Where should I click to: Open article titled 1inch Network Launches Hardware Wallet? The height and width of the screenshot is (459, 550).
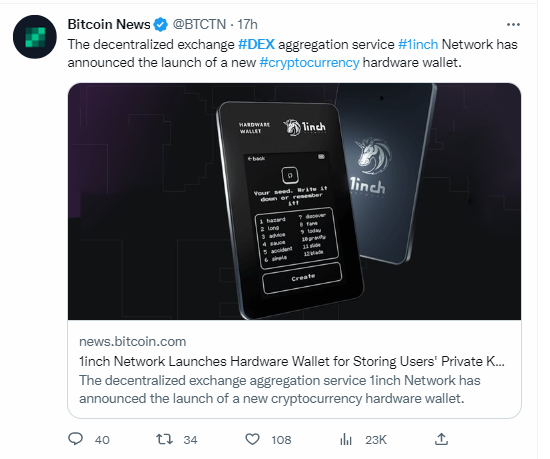[292, 361]
